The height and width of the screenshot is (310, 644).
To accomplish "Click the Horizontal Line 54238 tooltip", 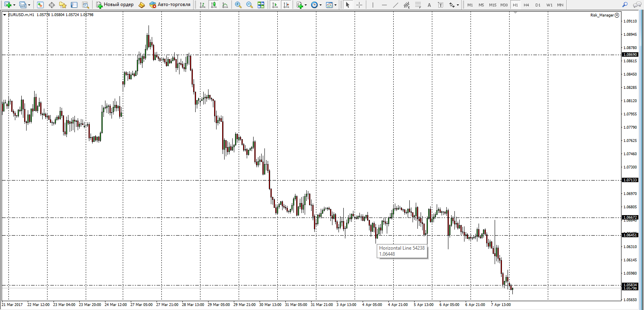I will point(402,251).
